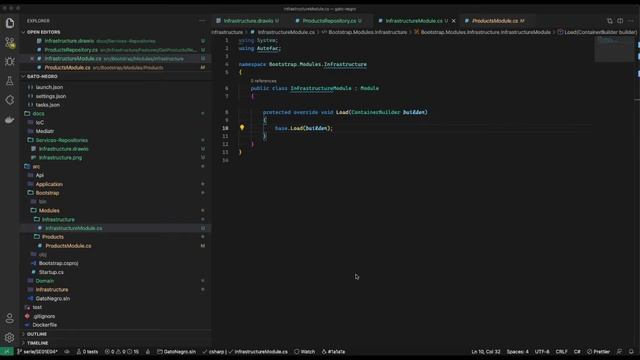
Task: Open tasks.json in file tree
Action: point(48,105)
